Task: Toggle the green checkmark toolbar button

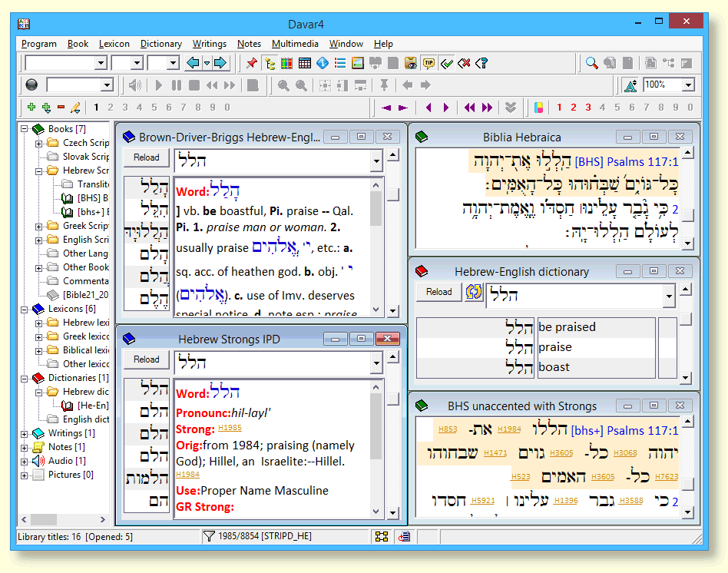Action: tap(446, 63)
